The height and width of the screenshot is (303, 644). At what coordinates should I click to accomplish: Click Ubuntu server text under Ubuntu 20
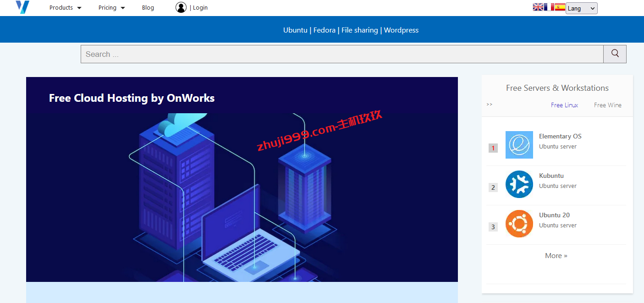click(x=558, y=226)
